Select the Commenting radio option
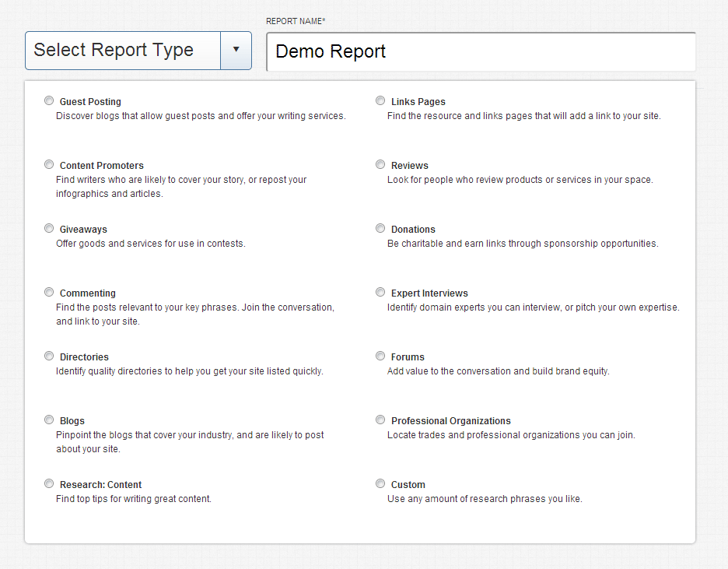Image resolution: width=728 pixels, height=569 pixels. 49,293
